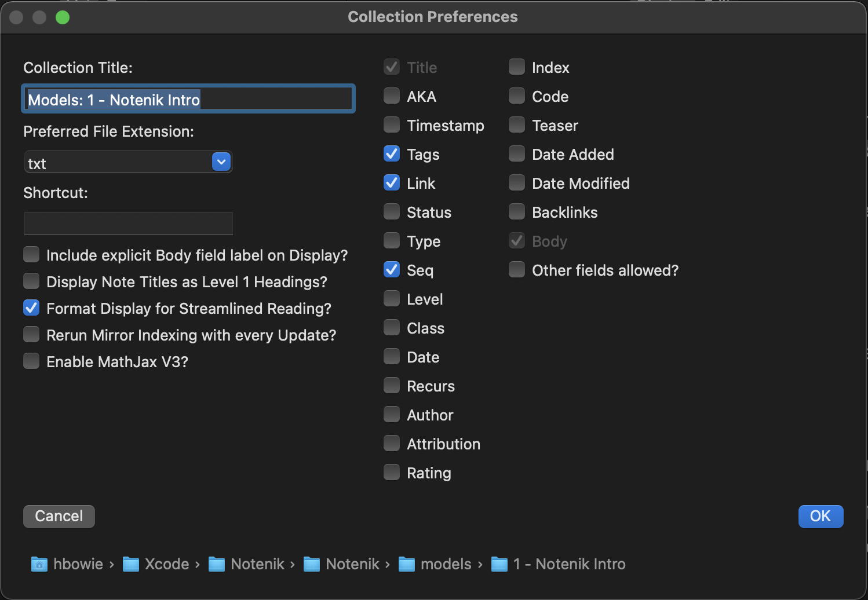
Task: Click the Collection Title text field
Action: (x=188, y=100)
